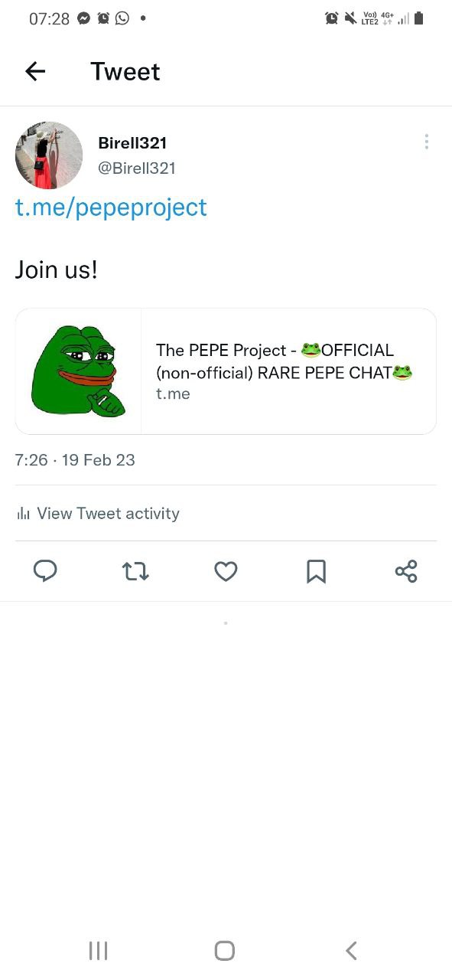Tap the Android back chevron in navigation bar
Screen dimensions: 452x980
351,951
